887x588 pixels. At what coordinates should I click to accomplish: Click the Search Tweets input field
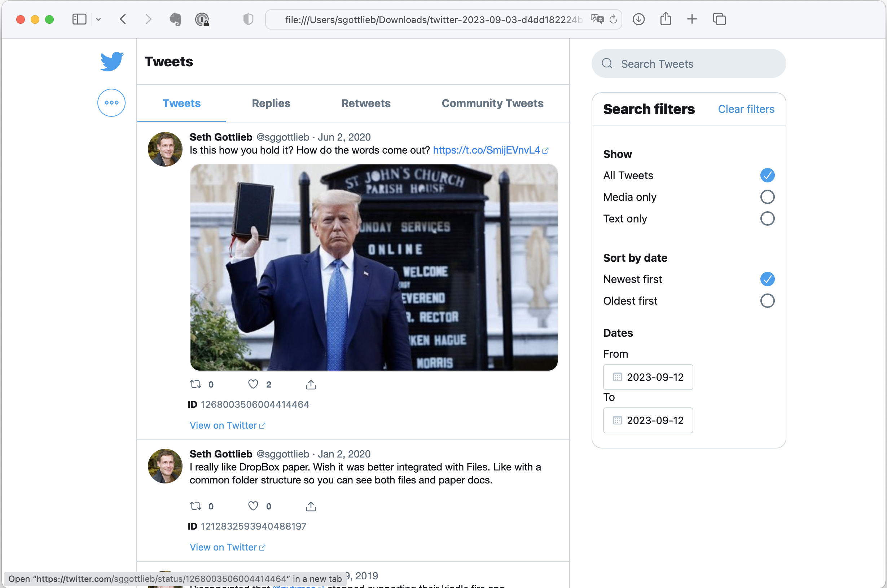689,63
